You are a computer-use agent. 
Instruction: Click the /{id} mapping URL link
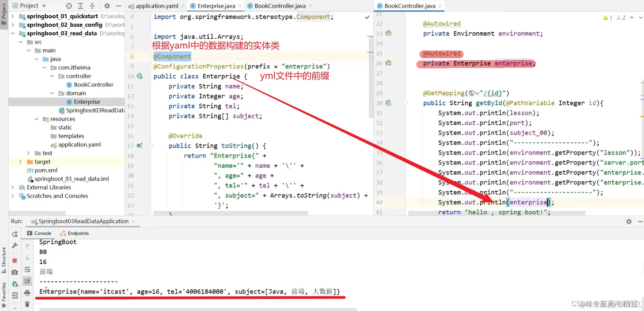pos(492,93)
